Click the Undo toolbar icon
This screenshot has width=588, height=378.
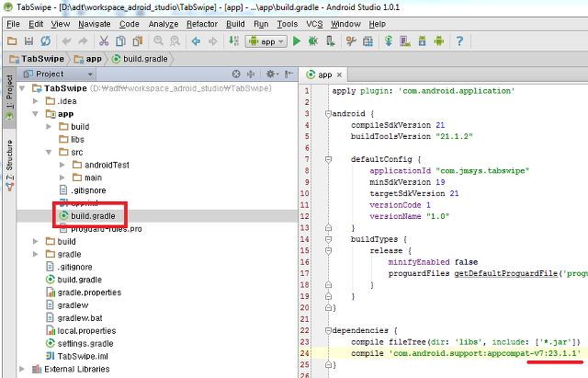coord(66,40)
